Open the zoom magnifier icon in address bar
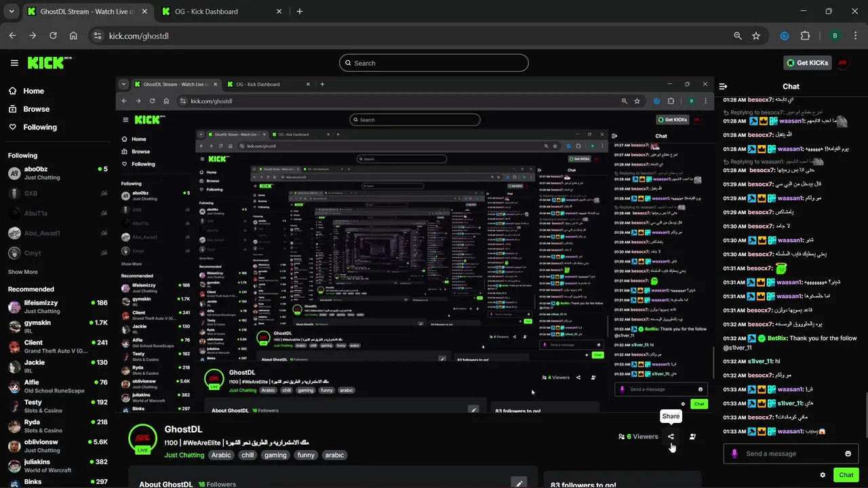The width and height of the screenshot is (868, 488). [738, 36]
